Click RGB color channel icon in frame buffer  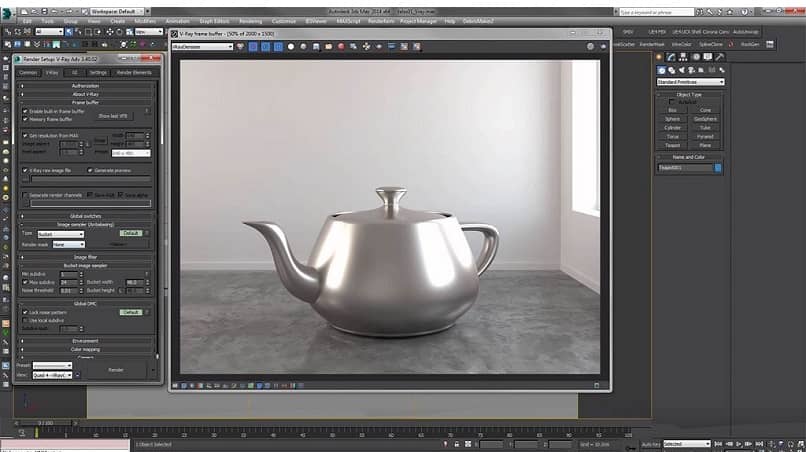(241, 46)
